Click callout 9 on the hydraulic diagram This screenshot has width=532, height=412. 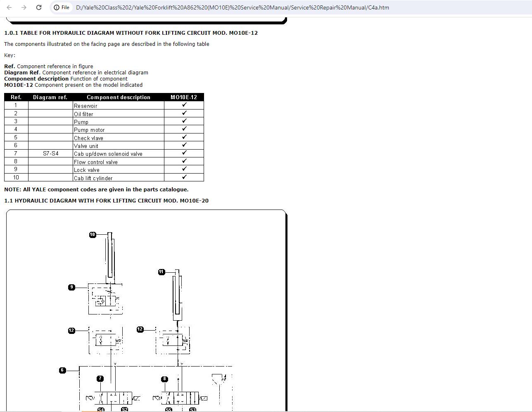click(x=71, y=287)
